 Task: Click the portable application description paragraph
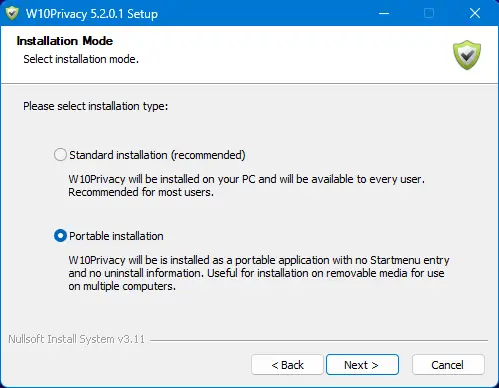coord(259,273)
